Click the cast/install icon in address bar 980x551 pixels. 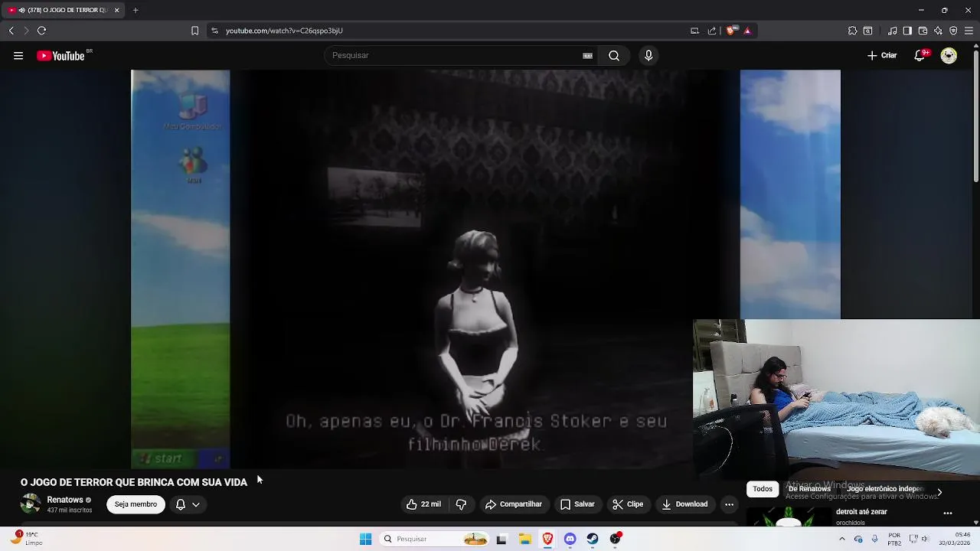coord(694,31)
